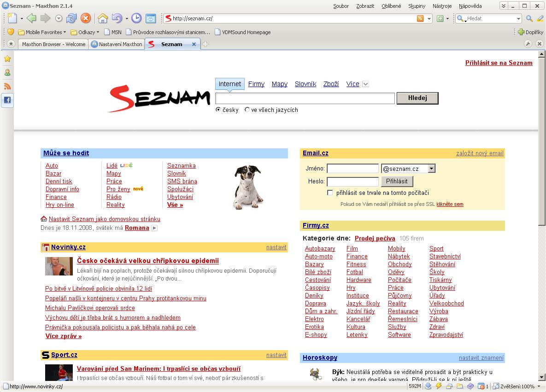Select the 'česky' radio button
546x392 pixels.
coord(218,110)
